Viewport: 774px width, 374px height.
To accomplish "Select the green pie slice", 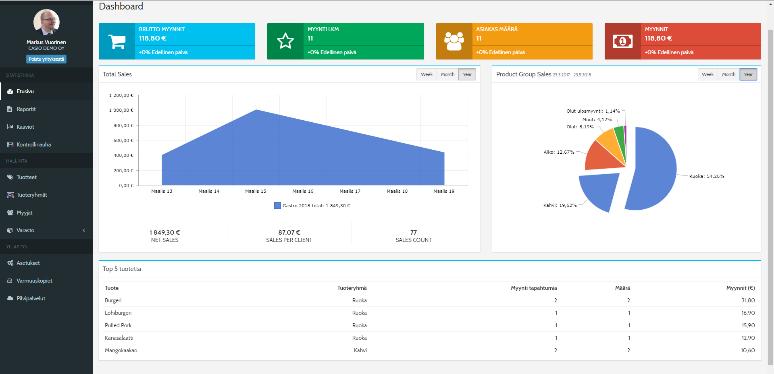I will coord(619,137).
